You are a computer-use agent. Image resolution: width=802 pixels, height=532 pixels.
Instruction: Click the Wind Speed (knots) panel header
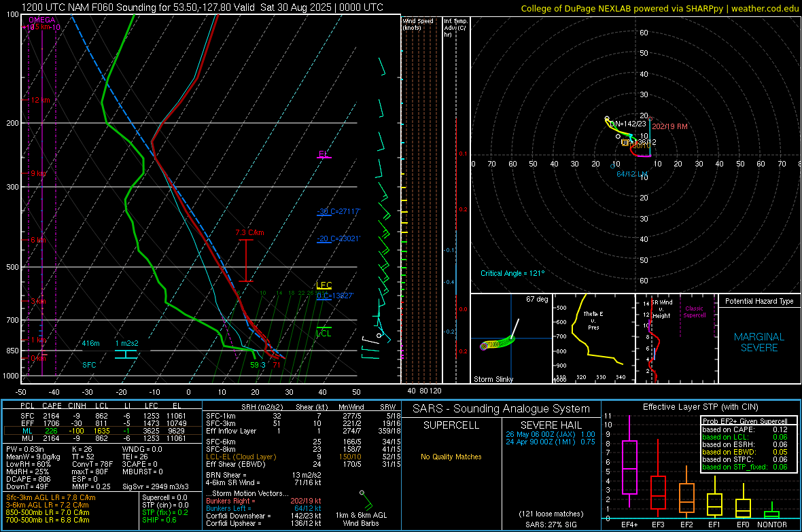point(418,24)
